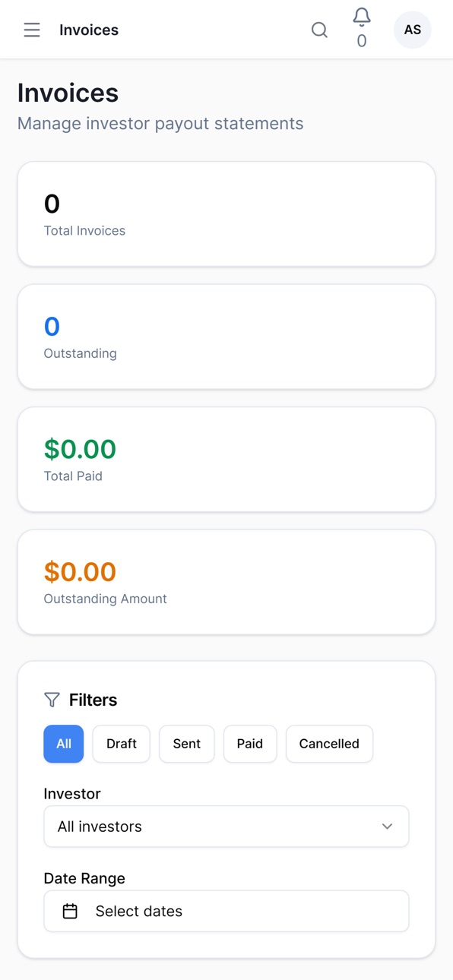This screenshot has height=980, width=453.
Task: Click the Filters funnel icon
Action: pos(52,700)
